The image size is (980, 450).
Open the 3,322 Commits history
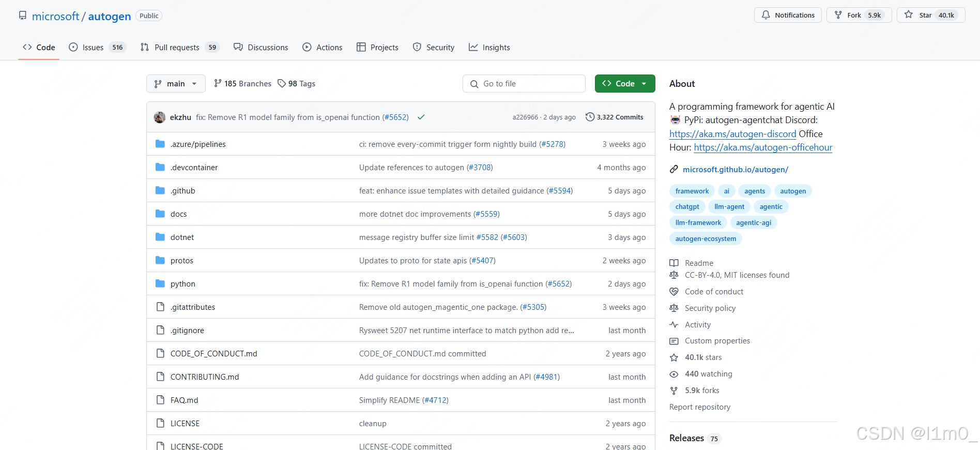coord(615,117)
